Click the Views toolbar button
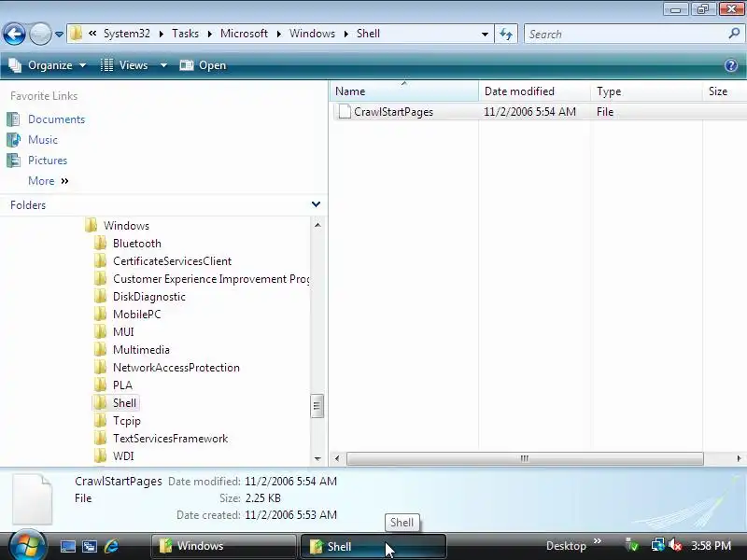The image size is (747, 560). (125, 65)
